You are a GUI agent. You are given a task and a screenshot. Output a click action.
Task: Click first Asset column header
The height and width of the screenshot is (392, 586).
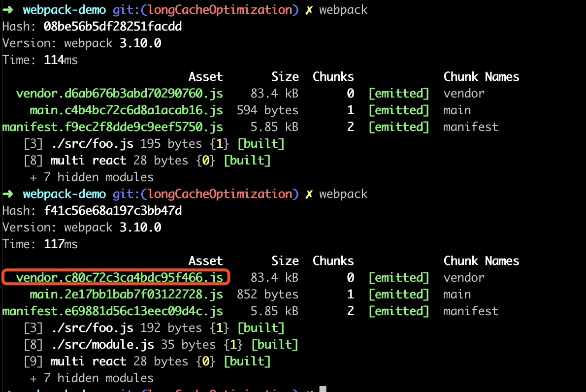click(205, 77)
